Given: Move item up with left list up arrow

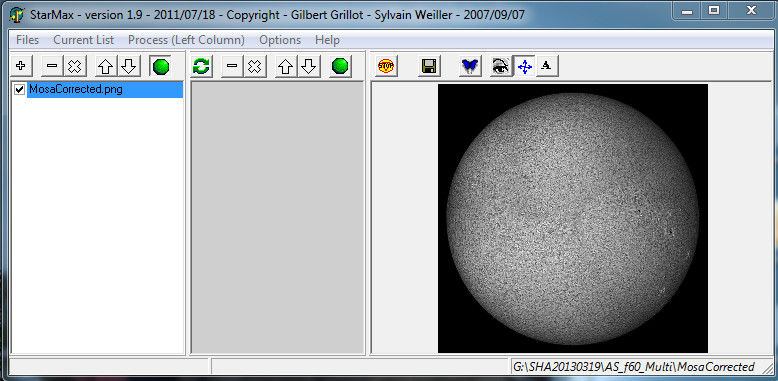Looking at the screenshot, I should pos(106,66).
